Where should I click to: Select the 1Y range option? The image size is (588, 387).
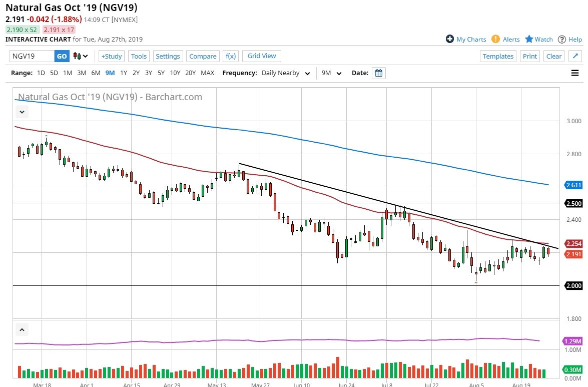[x=124, y=73]
